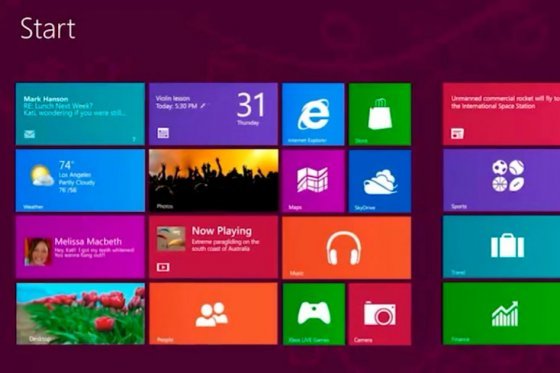Launch the Camera tile

coord(380,314)
